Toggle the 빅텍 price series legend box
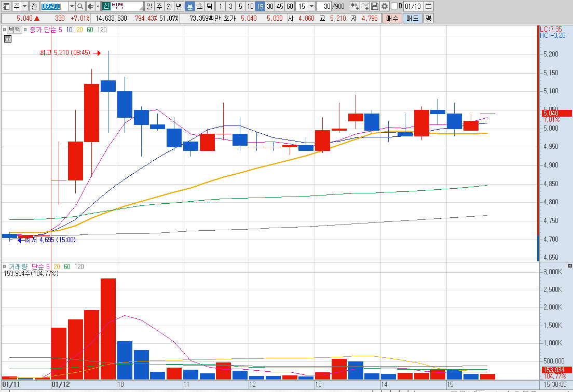 (4, 30)
